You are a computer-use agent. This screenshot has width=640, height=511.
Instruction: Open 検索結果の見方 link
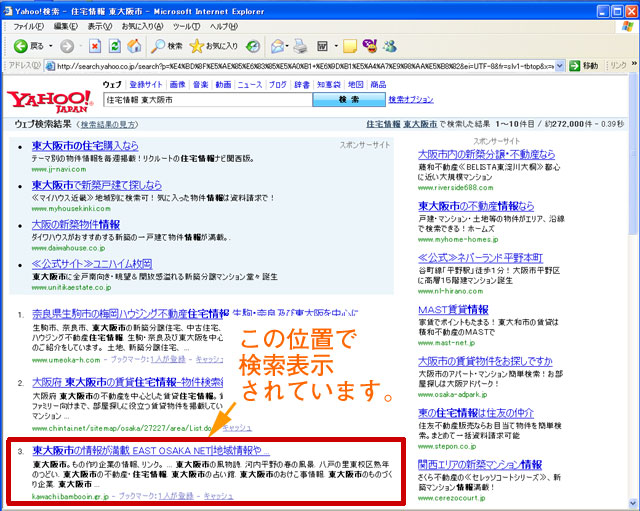click(107, 124)
